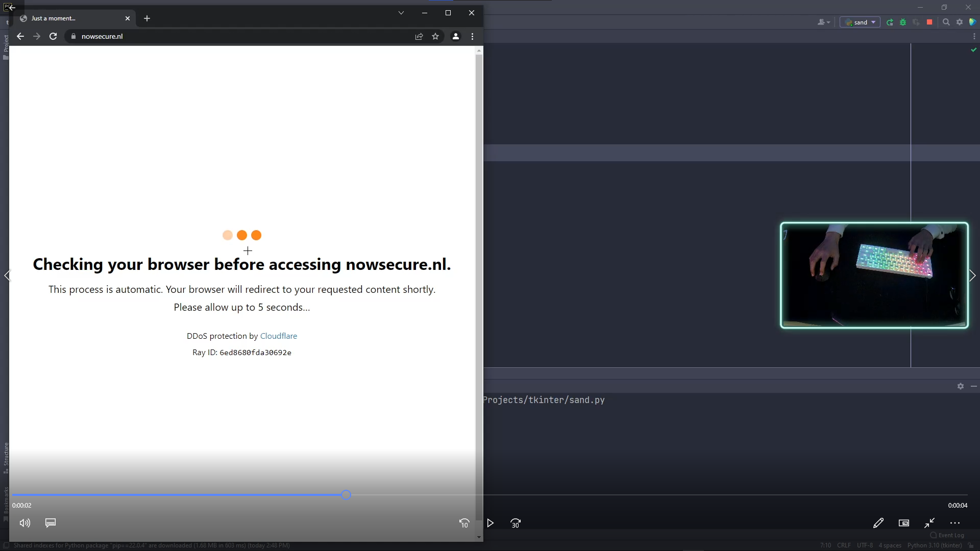Open the PyCharm Project tool tab
Viewport: 980px width, 551px height.
6,47
